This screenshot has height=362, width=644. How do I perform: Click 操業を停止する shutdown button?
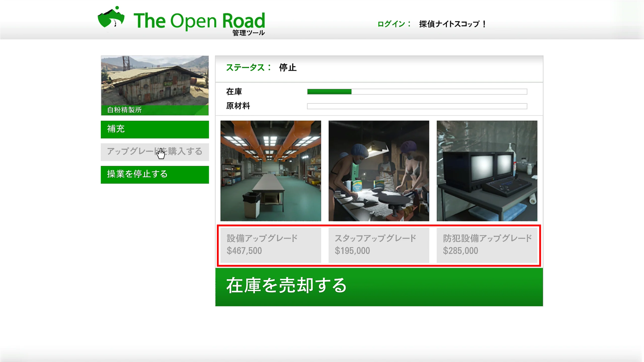tap(155, 174)
